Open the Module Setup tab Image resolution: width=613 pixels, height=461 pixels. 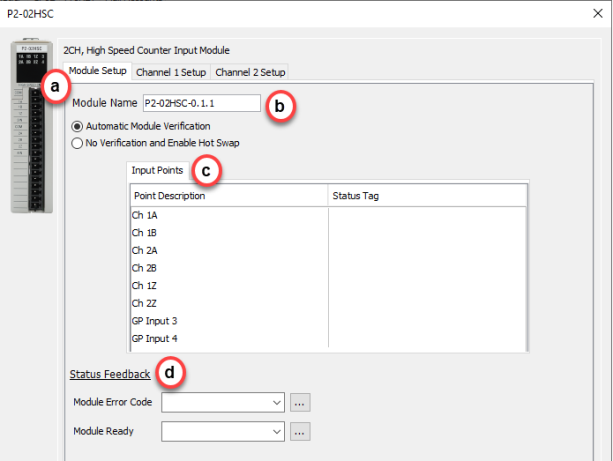pyautogui.click(x=97, y=72)
